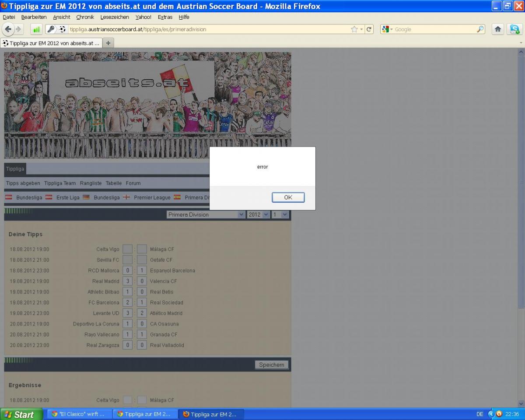Click the German flag icon
This screenshot has height=420, width=525.
[86, 197]
